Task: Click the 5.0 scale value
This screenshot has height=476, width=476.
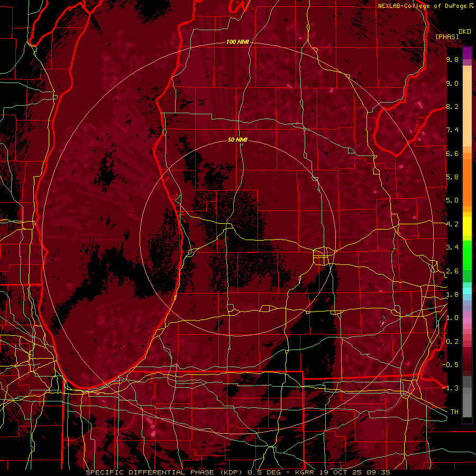Action: point(452,200)
